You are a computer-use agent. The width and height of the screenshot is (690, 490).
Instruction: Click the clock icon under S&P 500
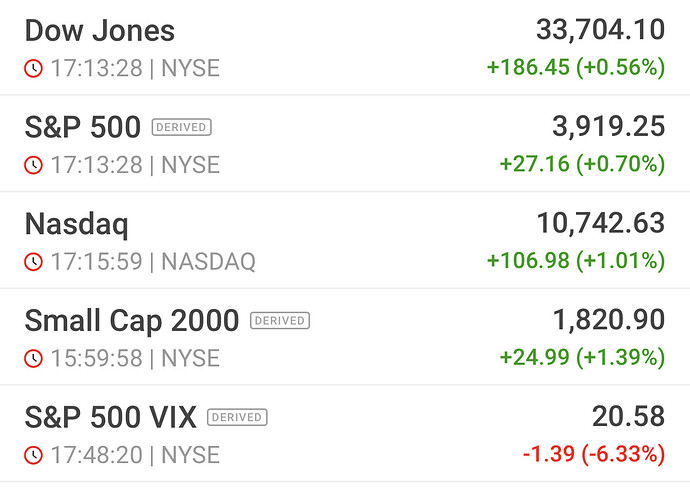point(34,165)
